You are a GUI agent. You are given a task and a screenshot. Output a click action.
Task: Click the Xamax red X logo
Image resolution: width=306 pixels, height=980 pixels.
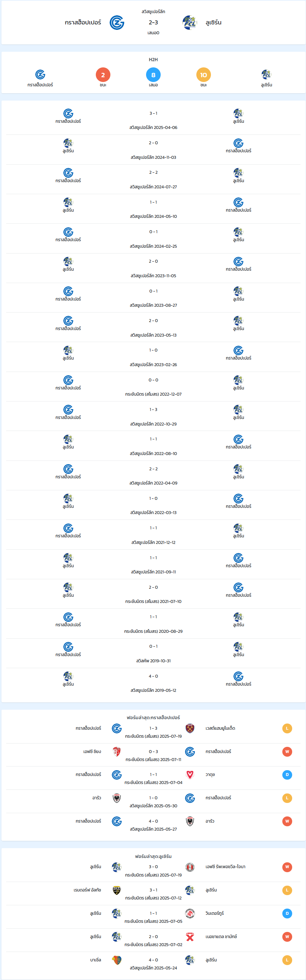tap(190, 937)
